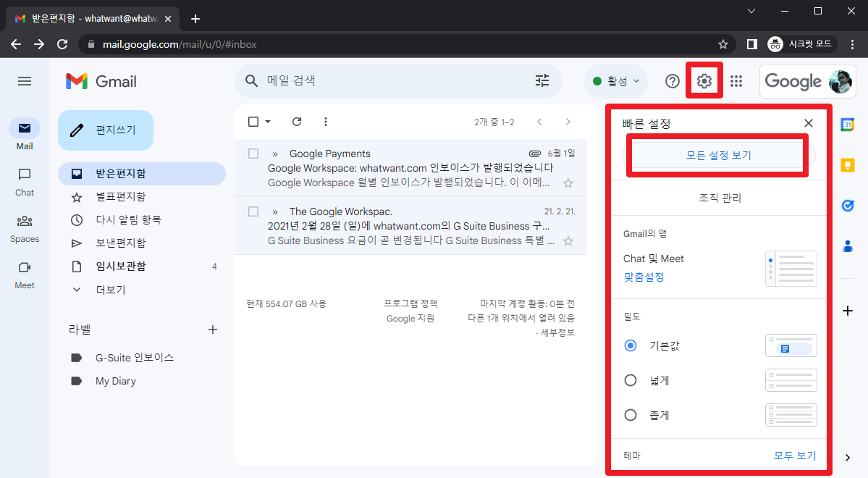Open the more options three-dot menu

(x=326, y=121)
